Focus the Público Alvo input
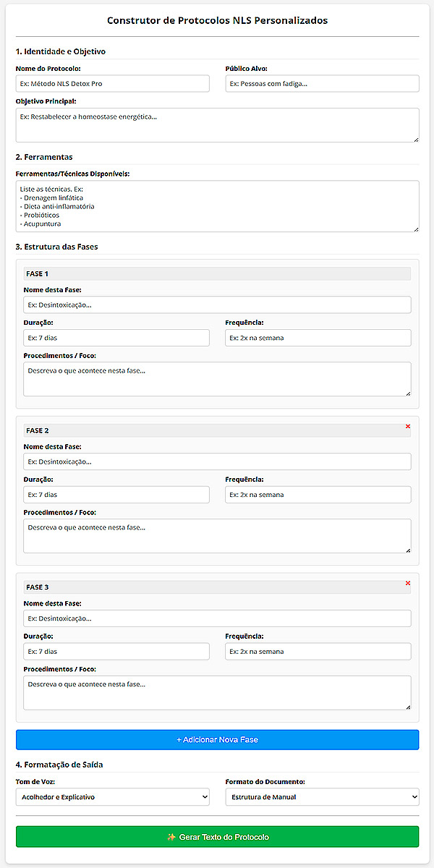Image resolution: width=434 pixels, height=868 pixels. [321, 83]
